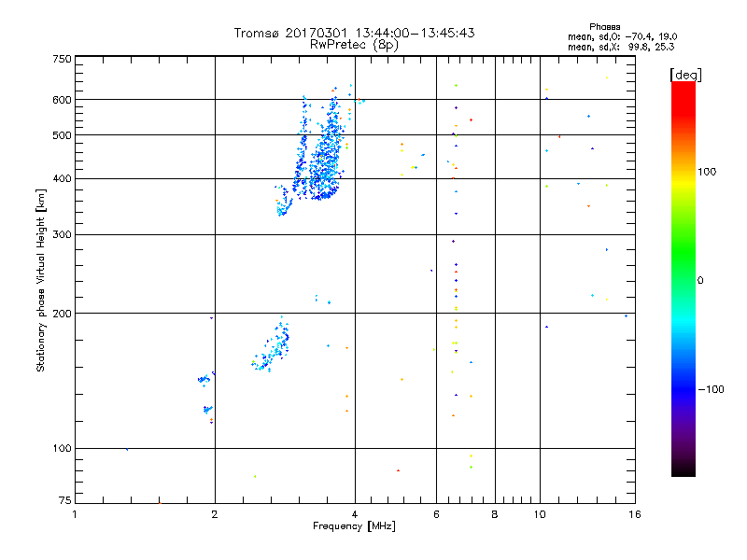Click the frequency axis tick "6"
The image size is (747, 560).
tap(436, 514)
